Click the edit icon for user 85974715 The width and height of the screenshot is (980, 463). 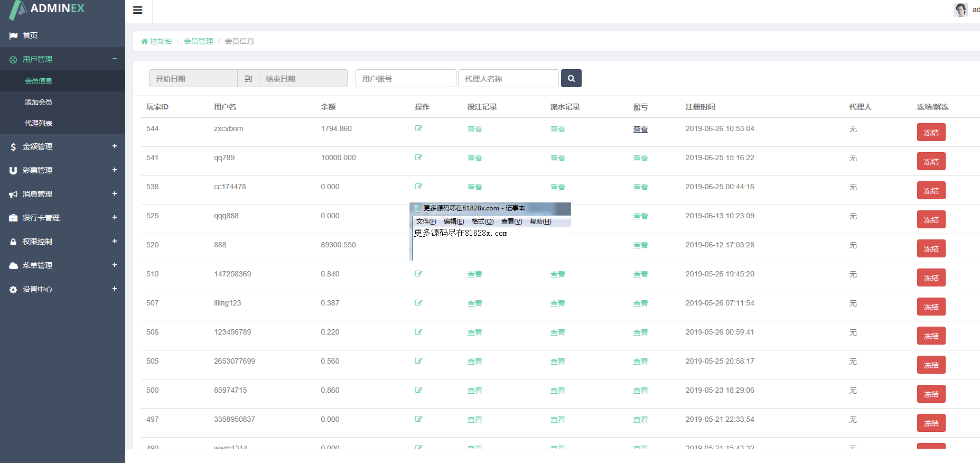[x=418, y=390]
